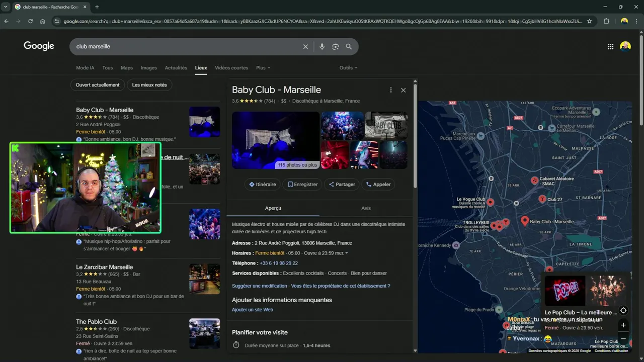Click the Enregistrer button
The height and width of the screenshot is (362, 644).
pos(302,185)
